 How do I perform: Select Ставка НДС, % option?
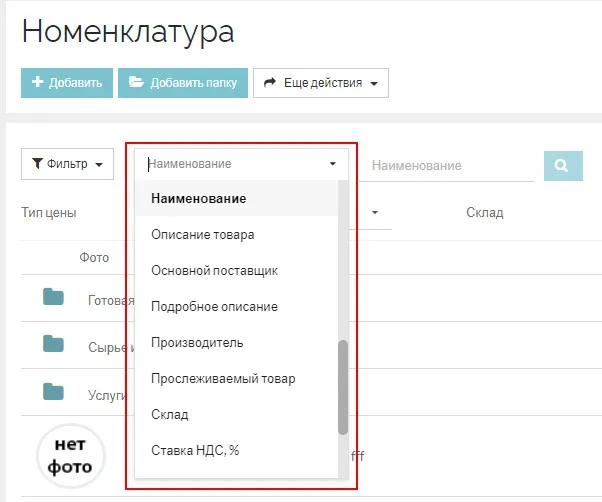click(195, 451)
